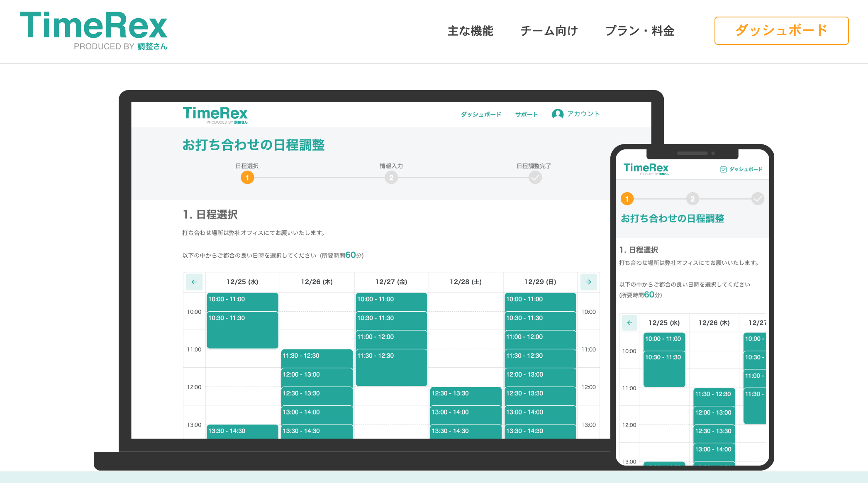Choose the 12:30 - 13:30 slot on 12/28 in the laptop
The height and width of the screenshot is (483, 868).
466,396
